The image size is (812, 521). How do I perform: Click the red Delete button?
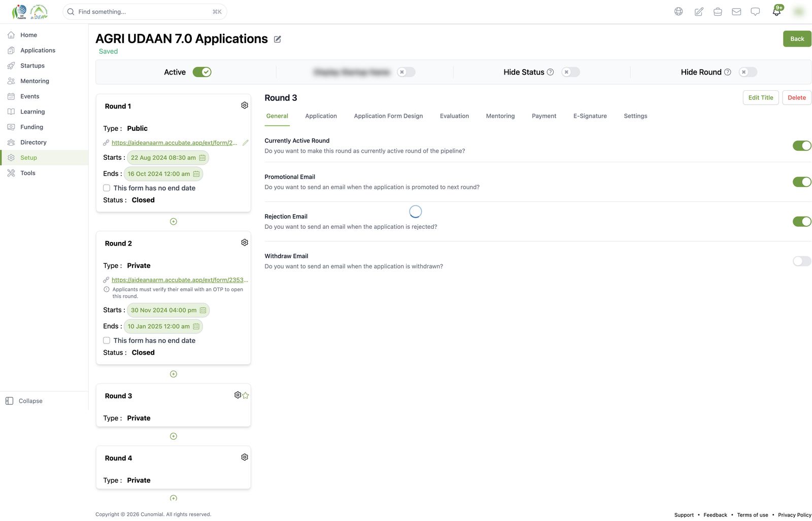[x=797, y=98]
